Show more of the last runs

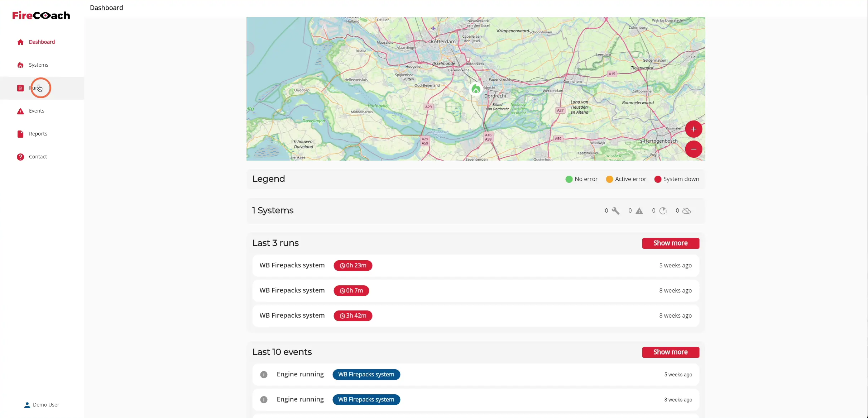point(670,243)
